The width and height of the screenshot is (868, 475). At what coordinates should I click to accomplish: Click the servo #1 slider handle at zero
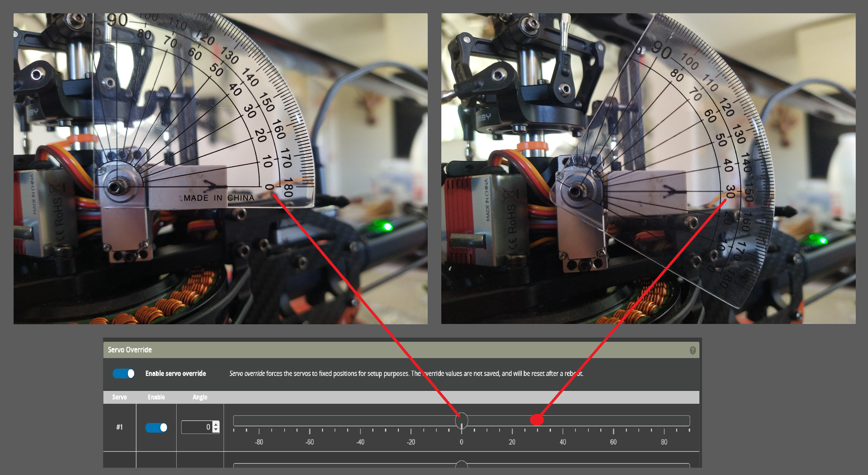pyautogui.click(x=461, y=420)
